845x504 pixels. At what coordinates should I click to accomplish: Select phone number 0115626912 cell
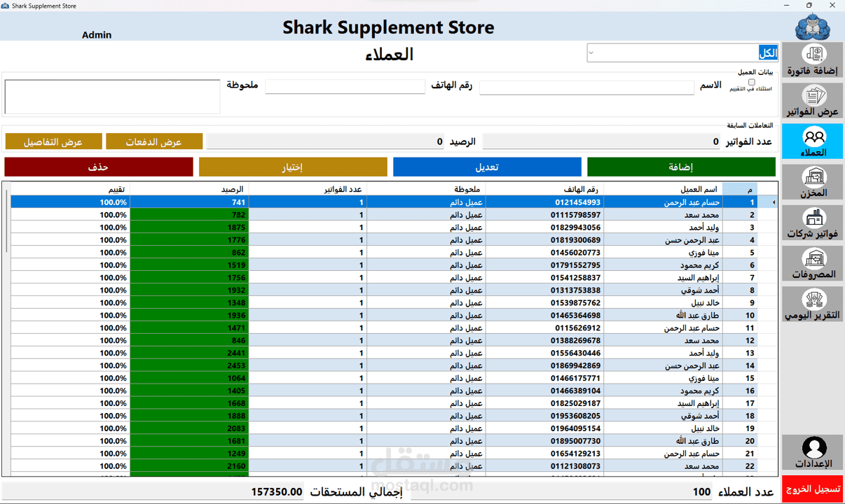544,328
